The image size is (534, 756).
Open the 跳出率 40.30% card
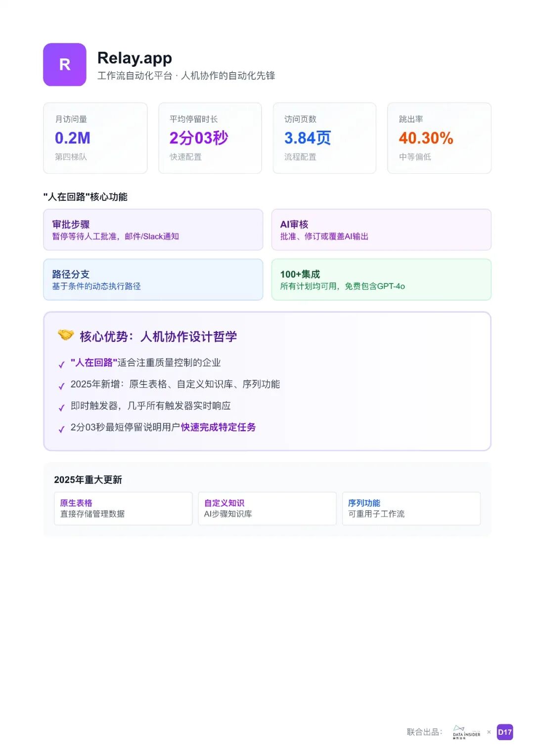(439, 138)
